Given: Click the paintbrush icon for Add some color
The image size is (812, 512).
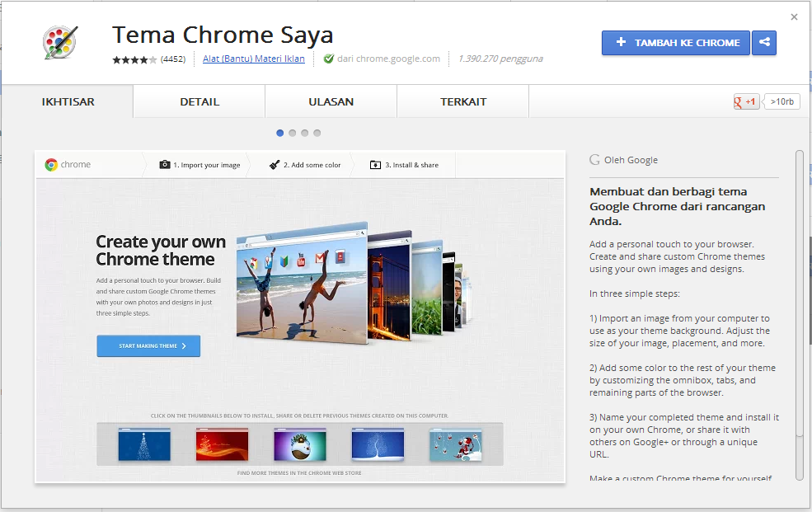Looking at the screenshot, I should 275,165.
